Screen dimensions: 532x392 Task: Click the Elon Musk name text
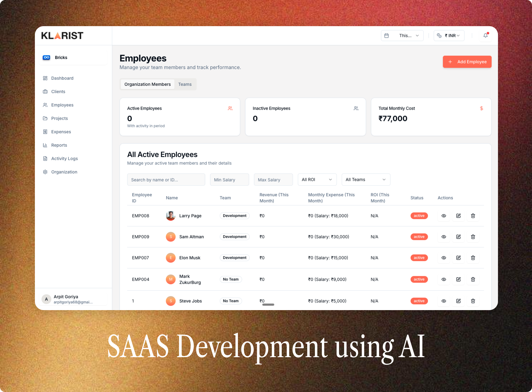[189, 258]
